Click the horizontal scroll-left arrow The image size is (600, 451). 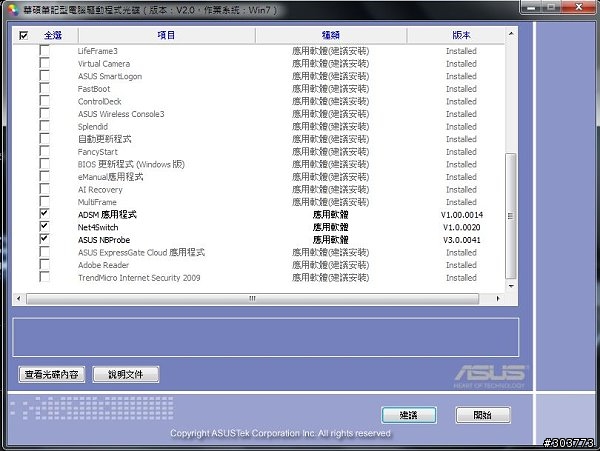click(19, 298)
